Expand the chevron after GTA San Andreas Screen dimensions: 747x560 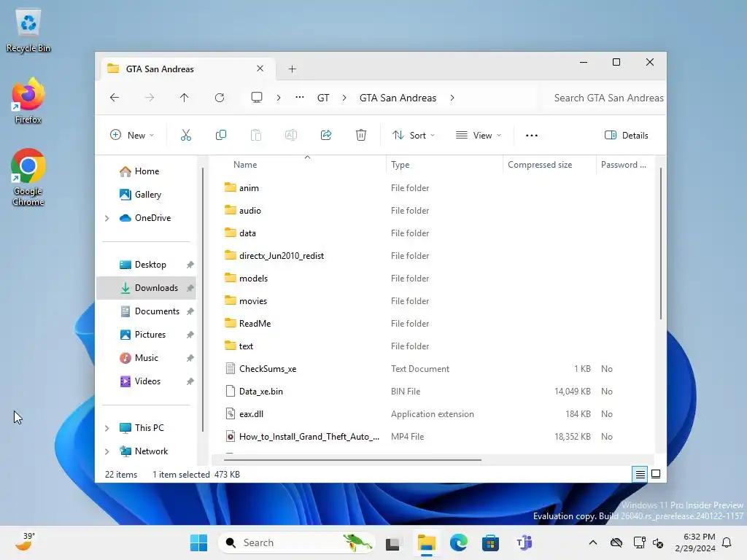tap(452, 98)
